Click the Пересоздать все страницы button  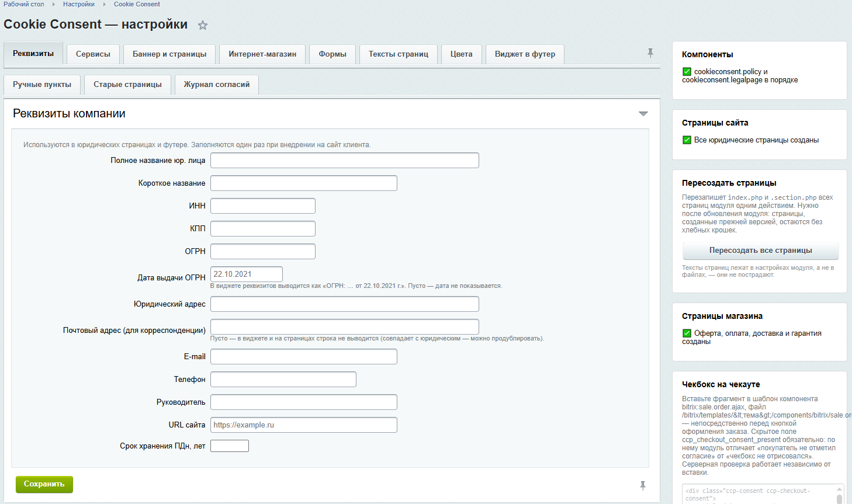[761, 251]
